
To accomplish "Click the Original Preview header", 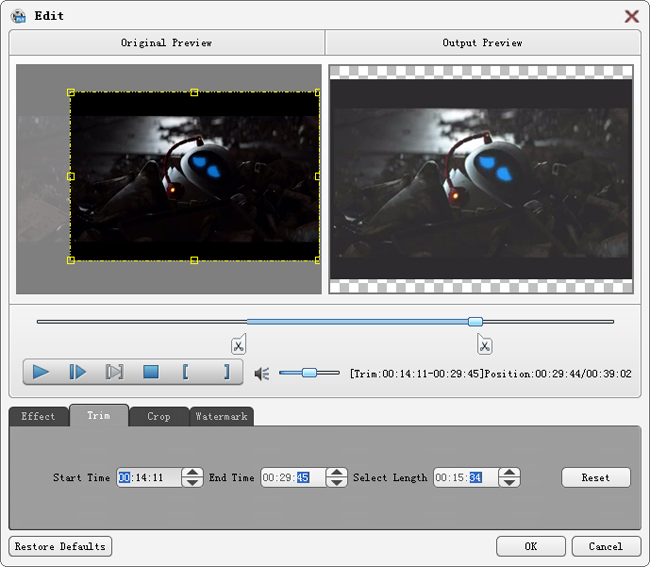I will coord(167,43).
